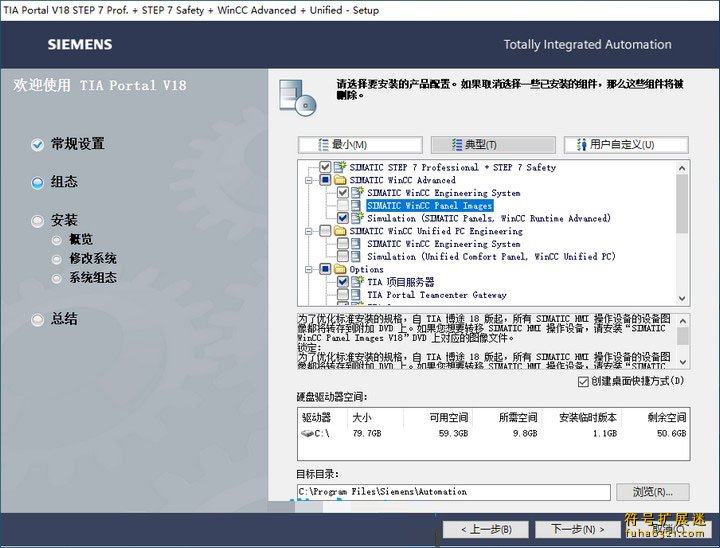Click the component tree scrollbar thumb
This screenshot has width=720, height=548.
coord(682,204)
